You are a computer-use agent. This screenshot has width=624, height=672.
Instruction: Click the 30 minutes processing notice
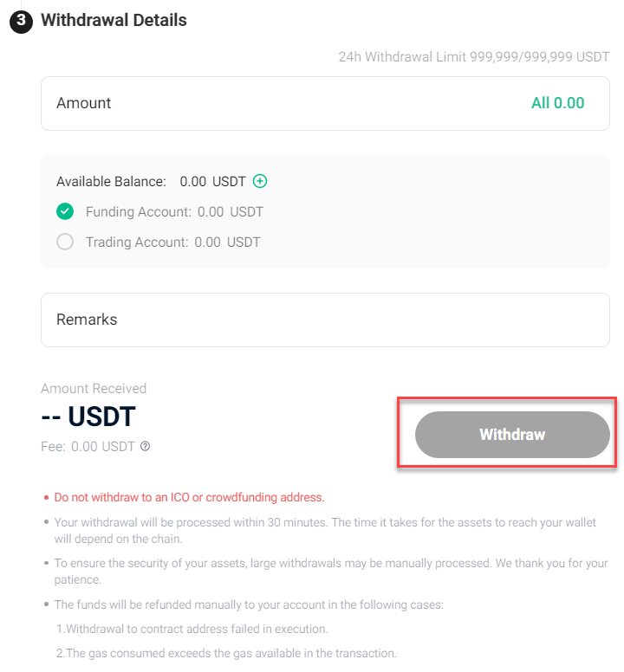click(x=325, y=531)
